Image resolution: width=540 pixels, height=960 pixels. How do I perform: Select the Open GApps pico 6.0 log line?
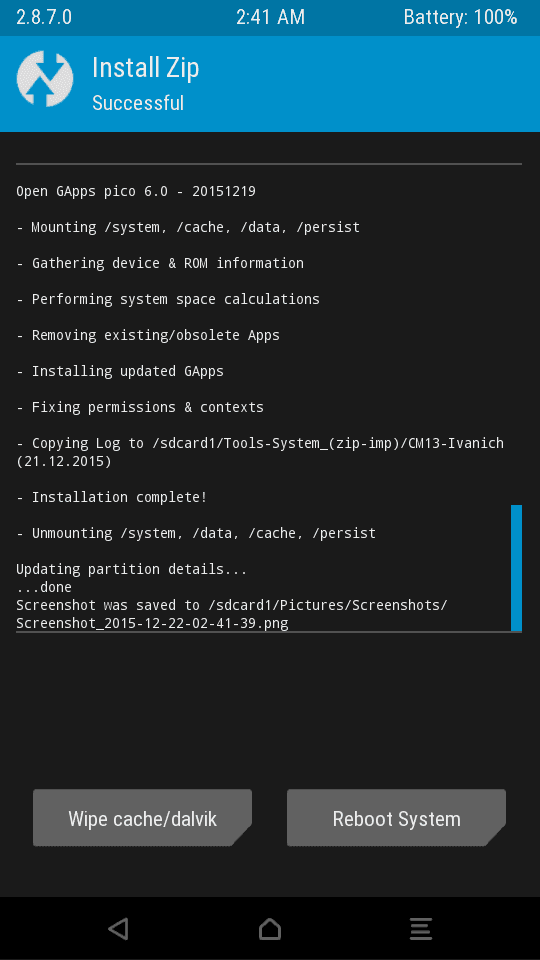pos(136,192)
